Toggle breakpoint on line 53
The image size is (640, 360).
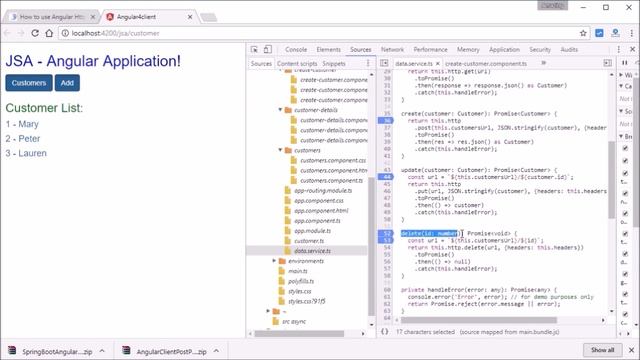(386, 240)
